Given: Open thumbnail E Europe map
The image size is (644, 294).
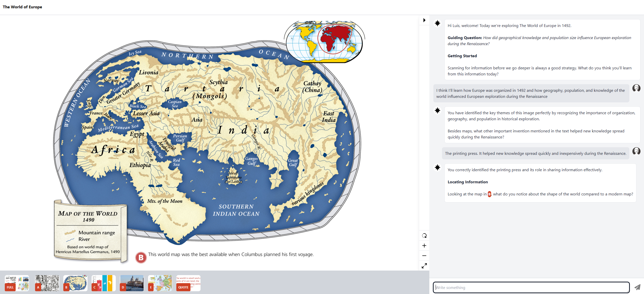Looking at the screenshot, I should (x=160, y=283).
